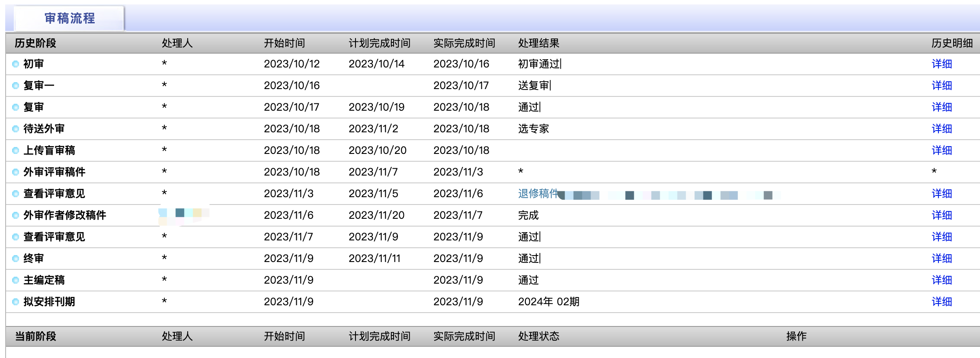This screenshot has width=980, height=358.
Task: Click the bullet icon beside 上传盲审稿
Action: coord(16,150)
